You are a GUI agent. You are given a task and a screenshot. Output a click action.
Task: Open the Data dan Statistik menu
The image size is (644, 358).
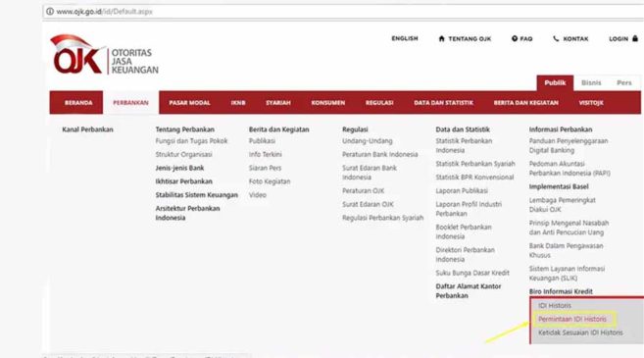(x=444, y=103)
